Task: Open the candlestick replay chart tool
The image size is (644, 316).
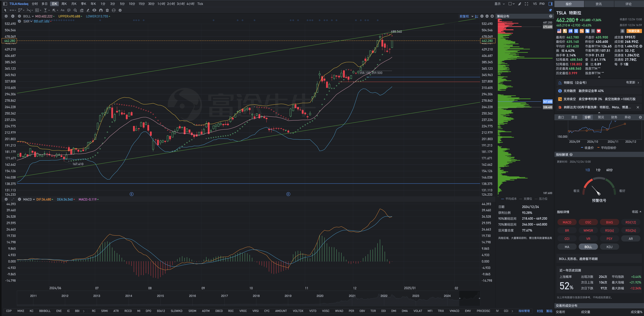Action: pos(82,10)
